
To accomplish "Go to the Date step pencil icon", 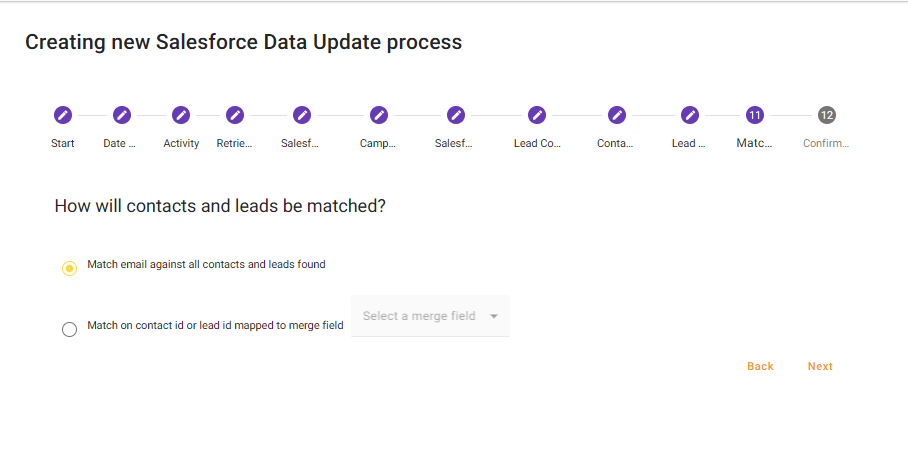I will [x=122, y=115].
